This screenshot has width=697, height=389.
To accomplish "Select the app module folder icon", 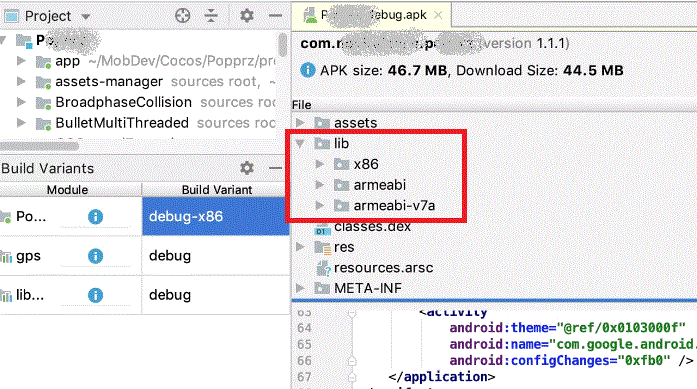I will point(43,61).
